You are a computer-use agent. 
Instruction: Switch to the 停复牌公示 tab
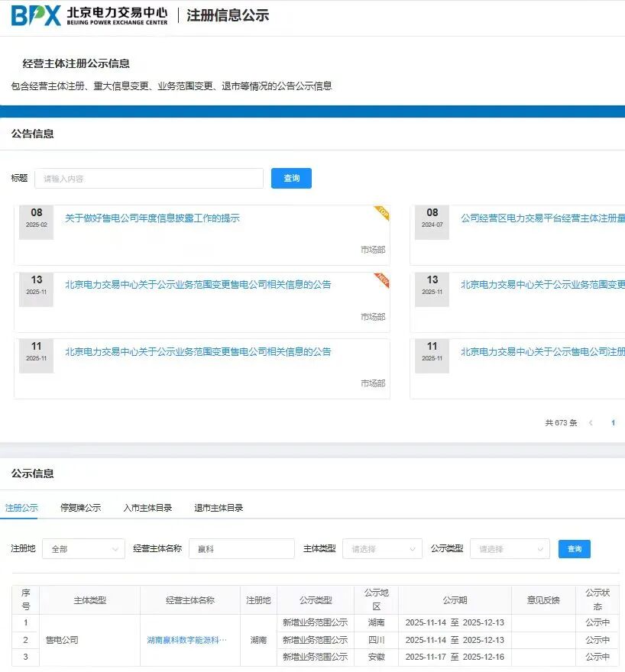click(80, 508)
